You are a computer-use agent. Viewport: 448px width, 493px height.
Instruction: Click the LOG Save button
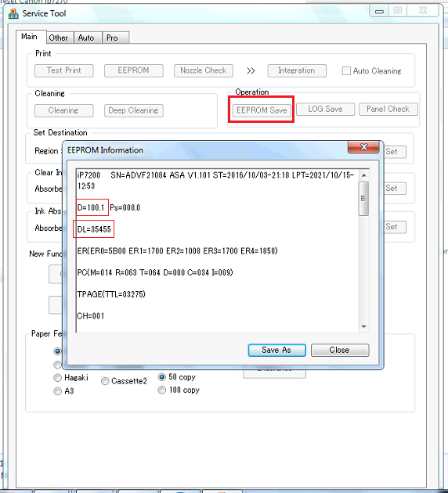tap(325, 109)
